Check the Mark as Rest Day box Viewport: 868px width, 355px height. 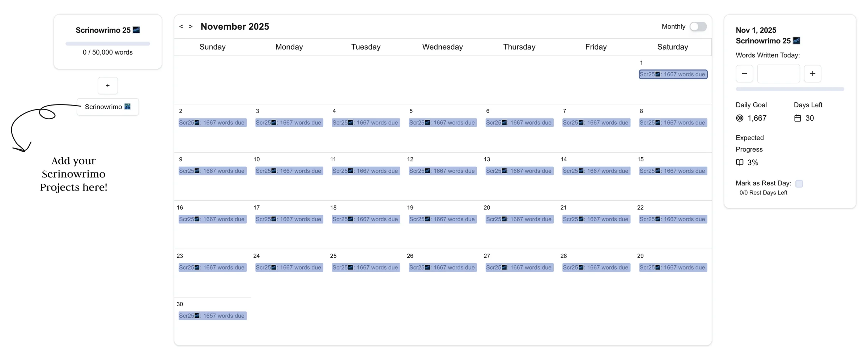coord(799,184)
